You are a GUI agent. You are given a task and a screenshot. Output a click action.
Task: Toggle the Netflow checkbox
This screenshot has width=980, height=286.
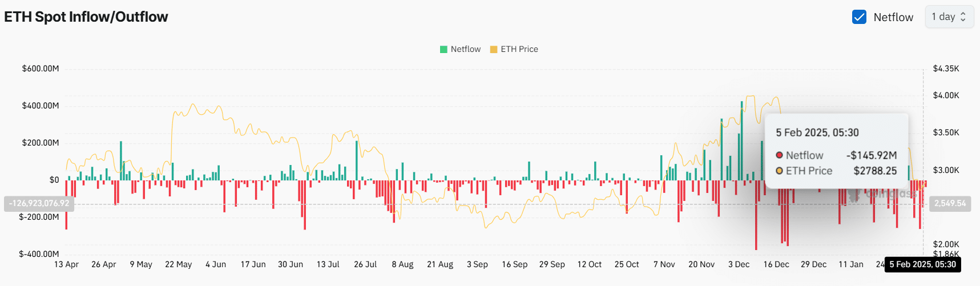point(859,17)
